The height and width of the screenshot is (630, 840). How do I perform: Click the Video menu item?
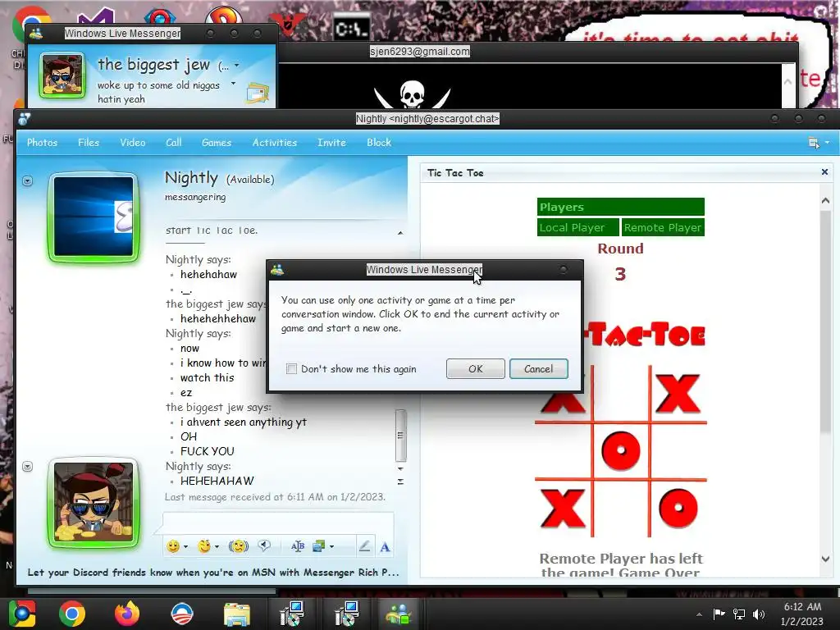pyautogui.click(x=133, y=143)
